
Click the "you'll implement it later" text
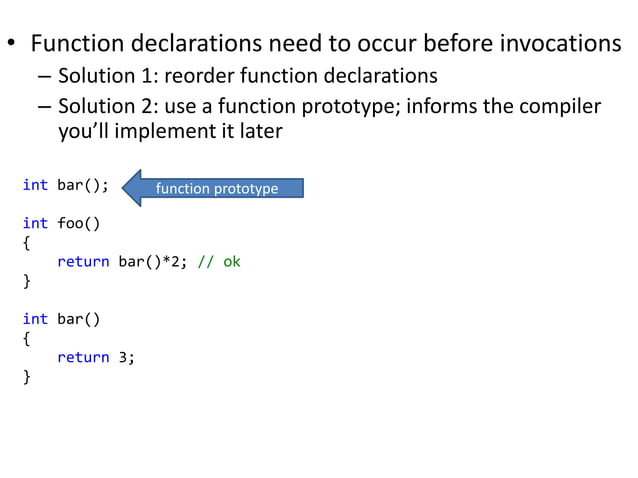(x=170, y=133)
